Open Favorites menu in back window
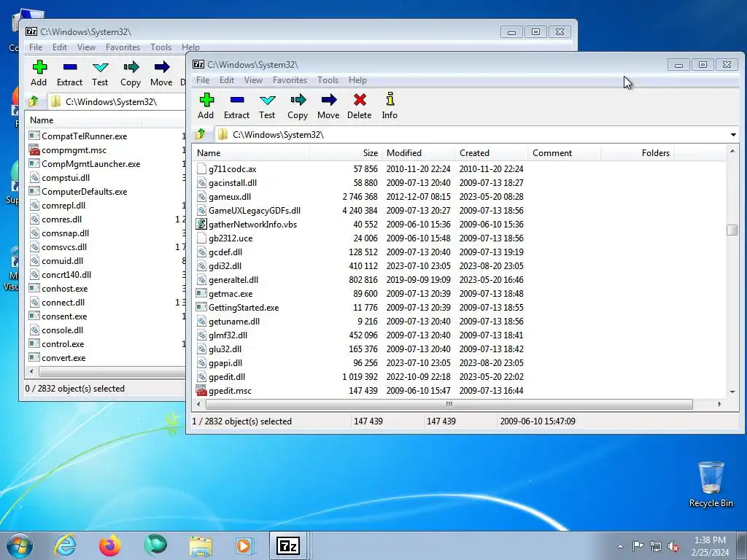The image size is (747, 560). click(x=123, y=47)
